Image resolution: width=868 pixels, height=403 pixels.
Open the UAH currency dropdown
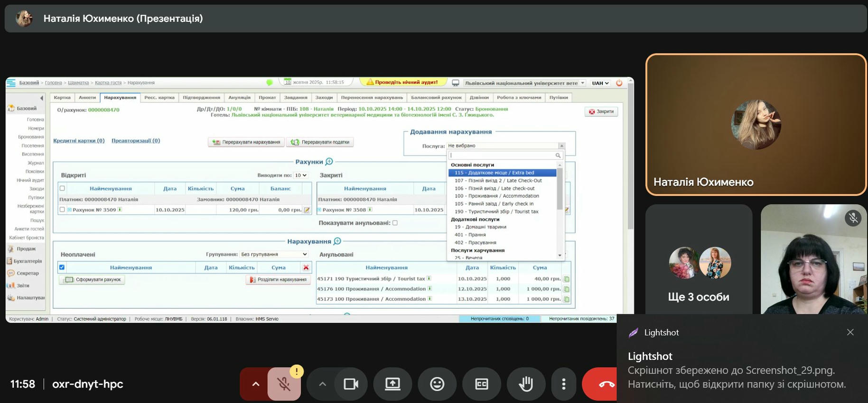600,83
